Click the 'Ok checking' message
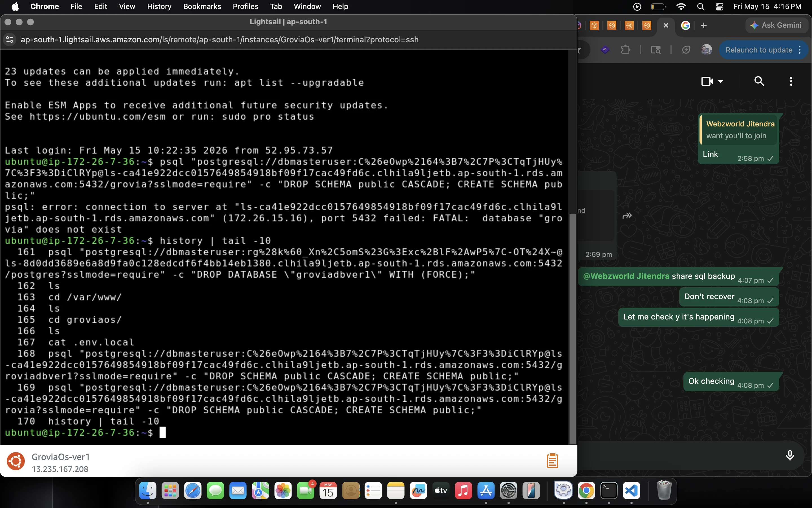 point(731,382)
